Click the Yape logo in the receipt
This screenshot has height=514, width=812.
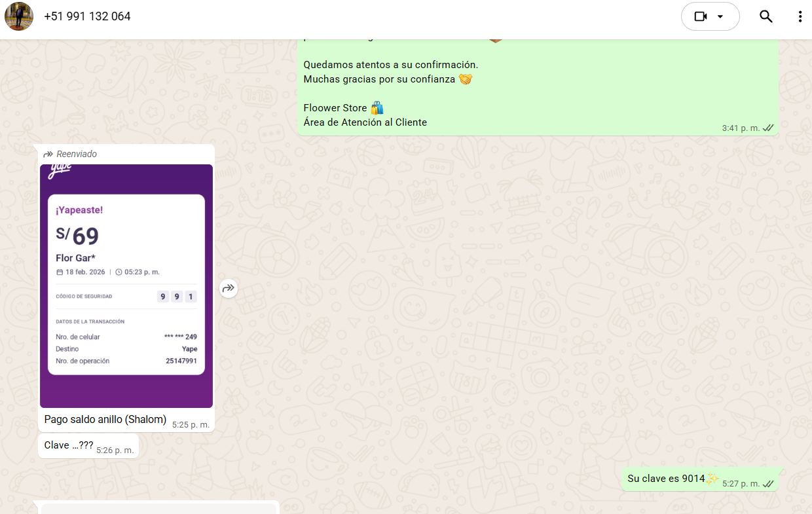pos(60,172)
